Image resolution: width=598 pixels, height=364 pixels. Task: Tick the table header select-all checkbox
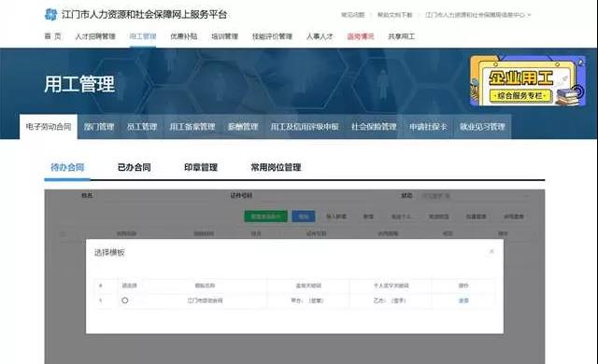pos(63,233)
